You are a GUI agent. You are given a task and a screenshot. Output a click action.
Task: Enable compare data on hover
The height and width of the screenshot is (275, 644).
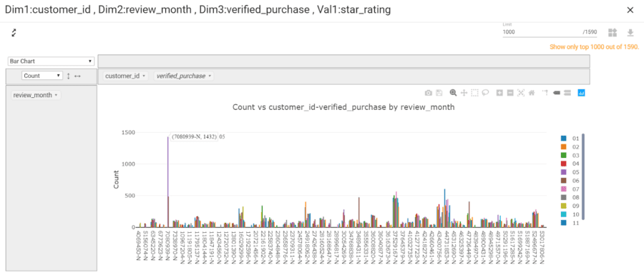click(567, 93)
